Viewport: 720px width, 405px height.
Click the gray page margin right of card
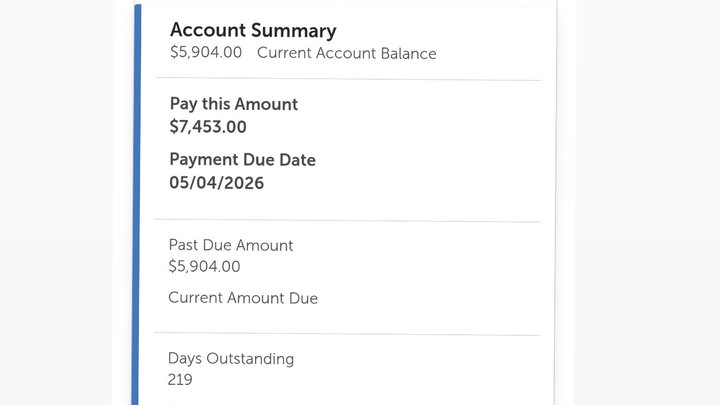pyautogui.click(x=640, y=200)
